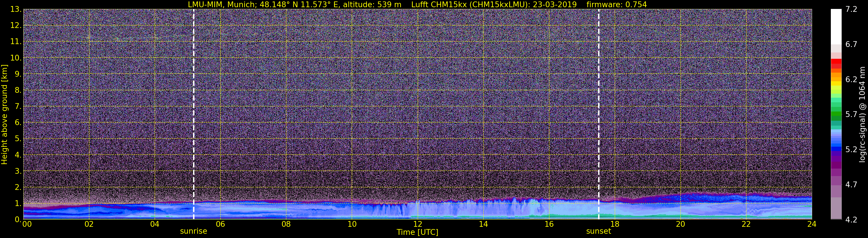Select the 'sunset' label below the time axis

pyautogui.click(x=598, y=231)
